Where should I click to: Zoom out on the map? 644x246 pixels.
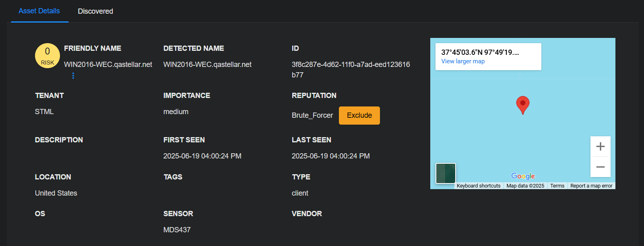click(600, 167)
